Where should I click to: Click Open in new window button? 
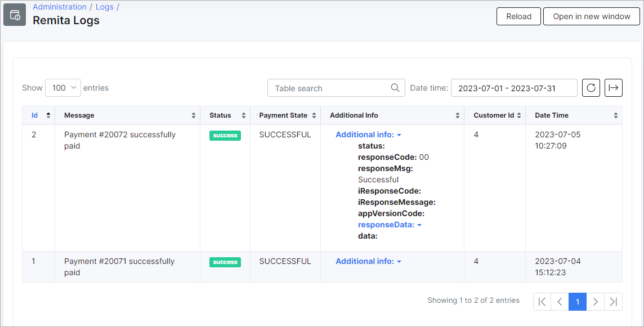pos(592,16)
